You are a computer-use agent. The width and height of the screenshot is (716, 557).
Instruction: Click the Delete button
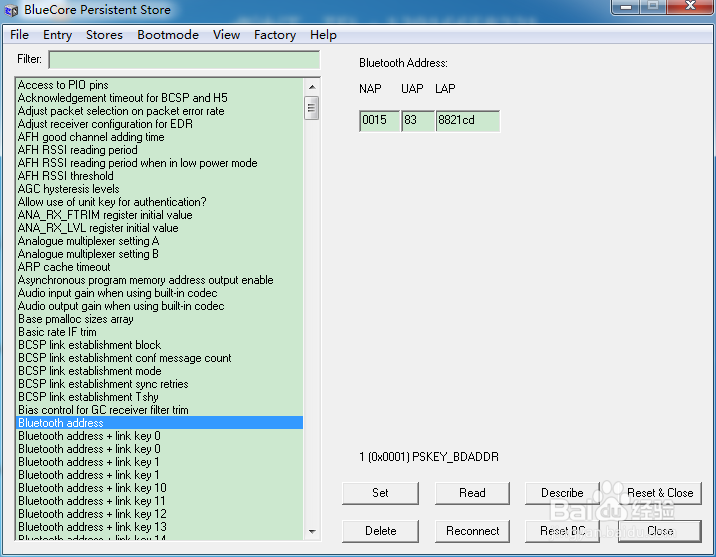[380, 531]
